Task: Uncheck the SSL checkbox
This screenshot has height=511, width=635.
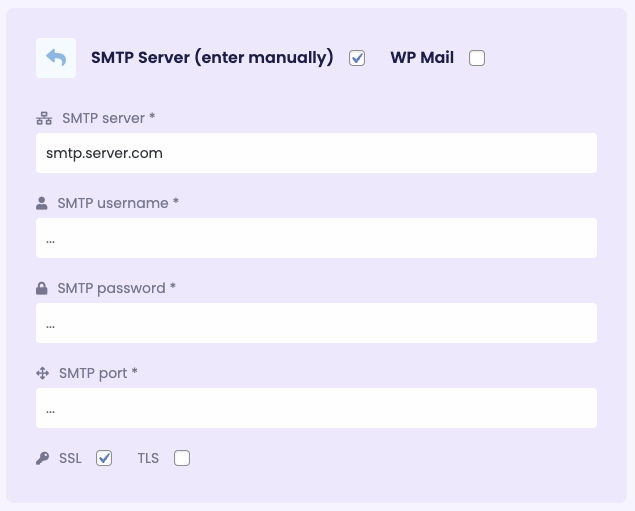Action: click(104, 458)
